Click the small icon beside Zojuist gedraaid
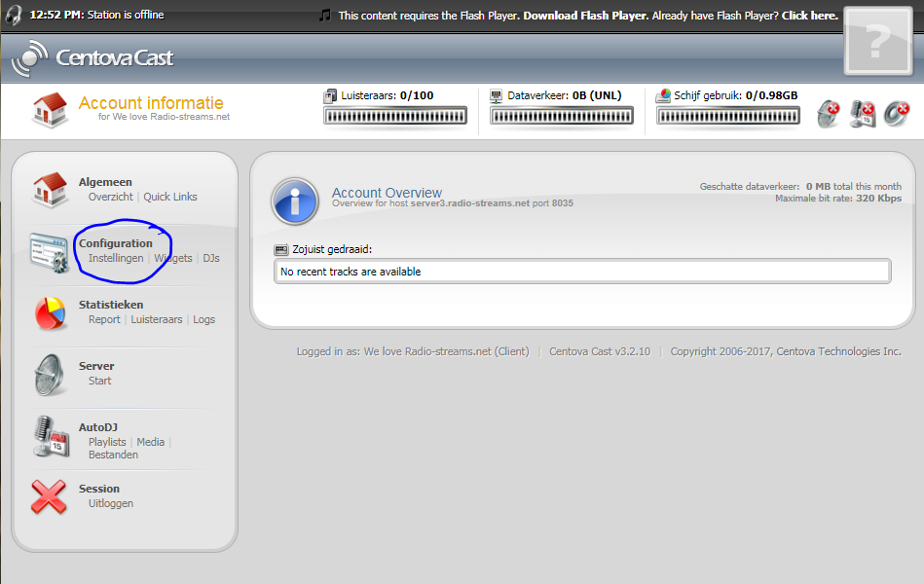Viewport: 924px width, 584px height. [x=281, y=250]
